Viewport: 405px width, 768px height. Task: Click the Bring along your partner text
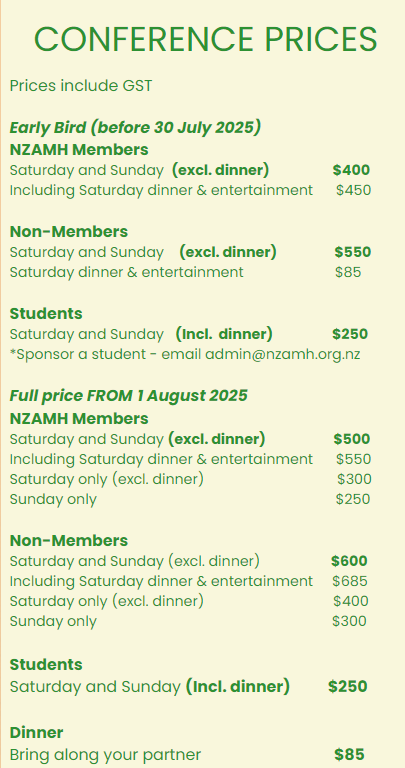[105, 755]
